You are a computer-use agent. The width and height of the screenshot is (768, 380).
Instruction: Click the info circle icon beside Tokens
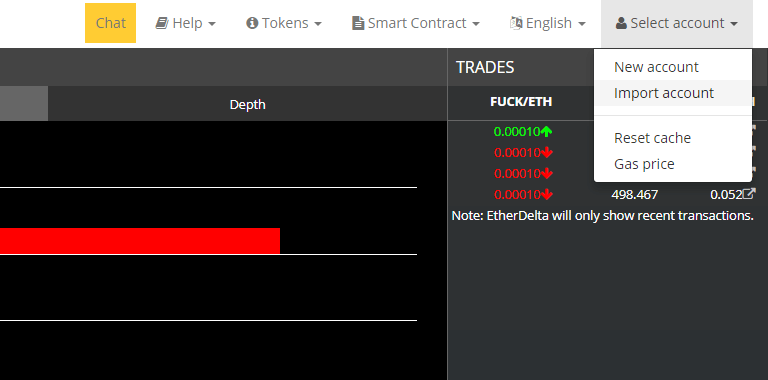pyautogui.click(x=252, y=23)
